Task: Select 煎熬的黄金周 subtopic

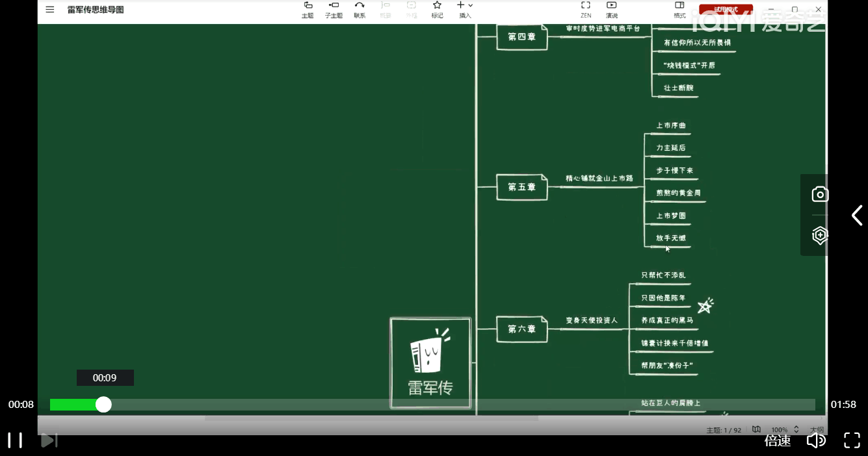Action: coord(678,194)
